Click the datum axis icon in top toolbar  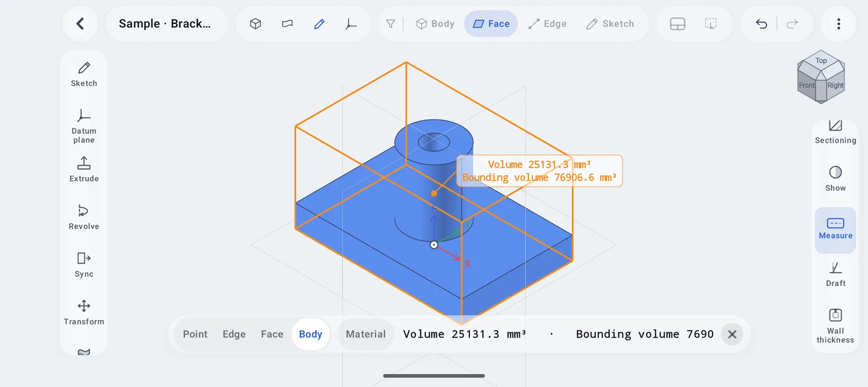(352, 24)
